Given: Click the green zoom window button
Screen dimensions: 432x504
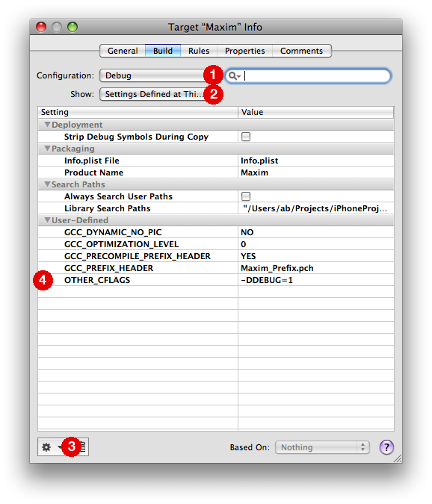Looking at the screenshot, I should 72,27.
